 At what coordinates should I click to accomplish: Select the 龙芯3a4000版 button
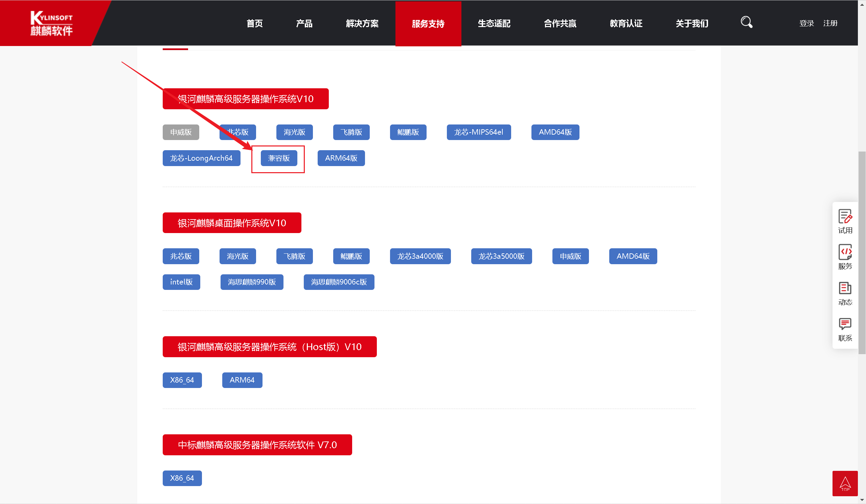click(x=420, y=256)
